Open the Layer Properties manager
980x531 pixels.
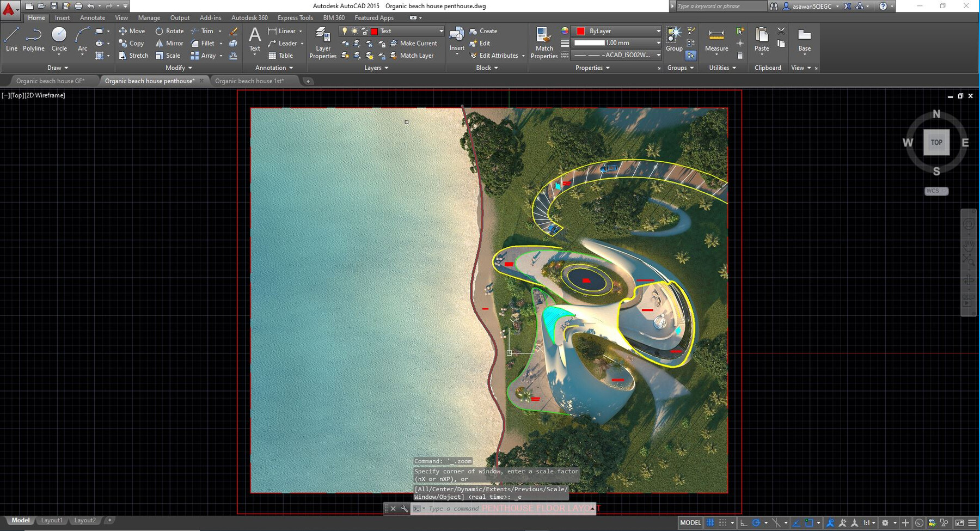(322, 42)
